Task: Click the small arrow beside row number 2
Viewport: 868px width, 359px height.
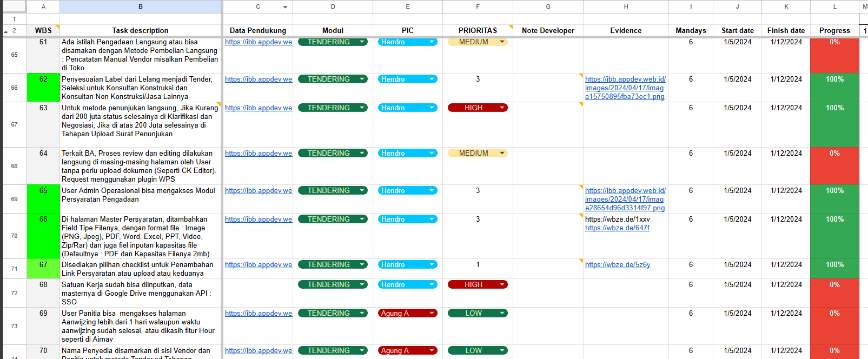Action: click(x=6, y=32)
